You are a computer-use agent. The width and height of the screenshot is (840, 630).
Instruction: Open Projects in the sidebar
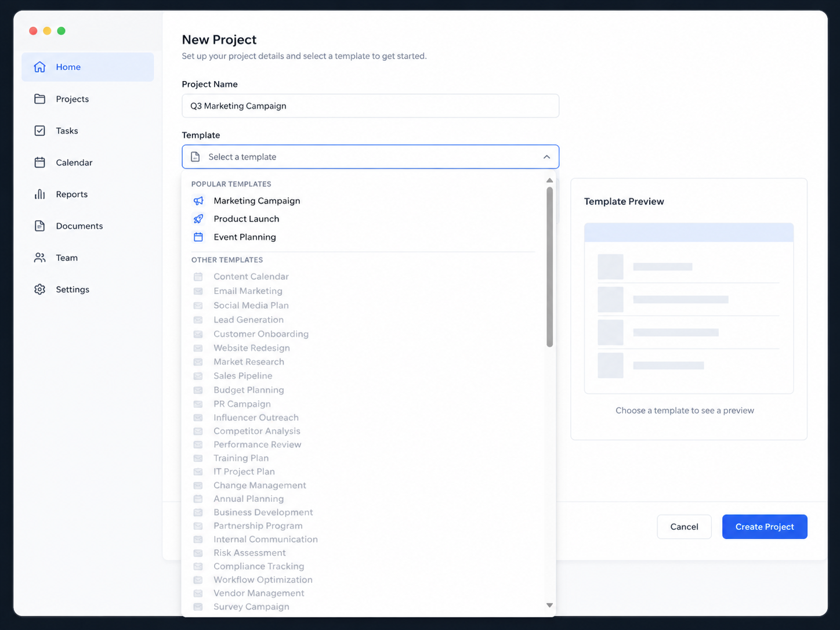point(88,99)
